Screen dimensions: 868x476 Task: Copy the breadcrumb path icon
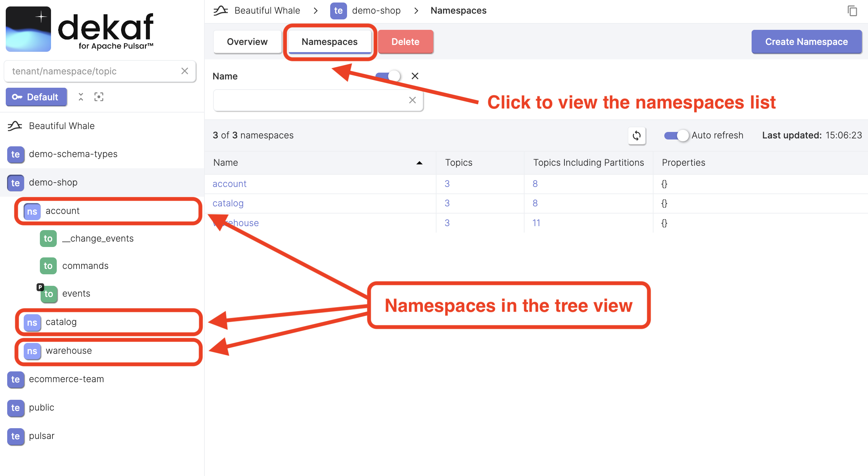point(852,11)
